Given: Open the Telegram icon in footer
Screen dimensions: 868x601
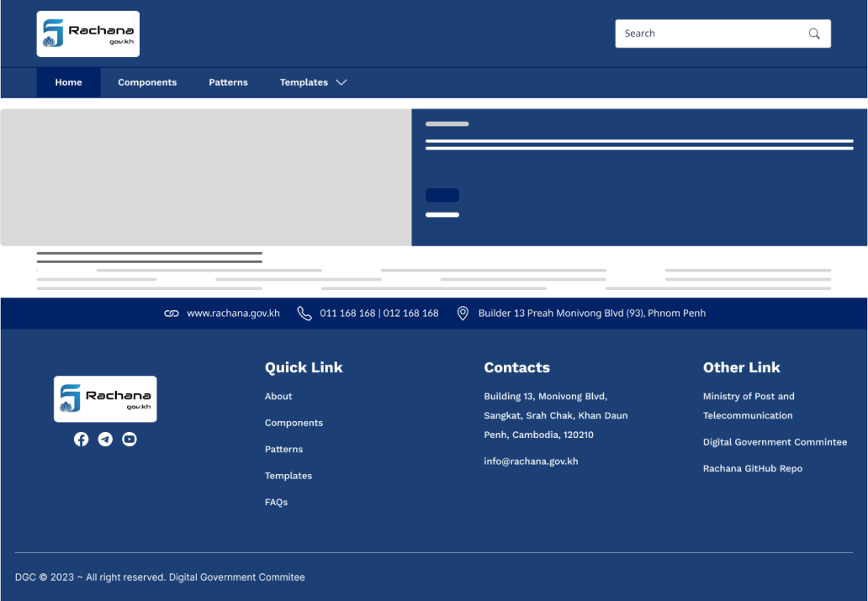Looking at the screenshot, I should [105, 439].
